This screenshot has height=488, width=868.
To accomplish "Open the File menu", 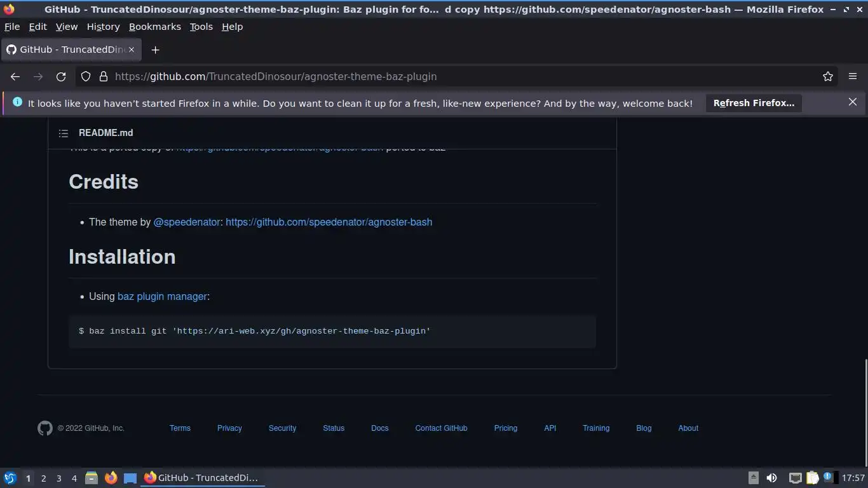I will [x=12, y=27].
